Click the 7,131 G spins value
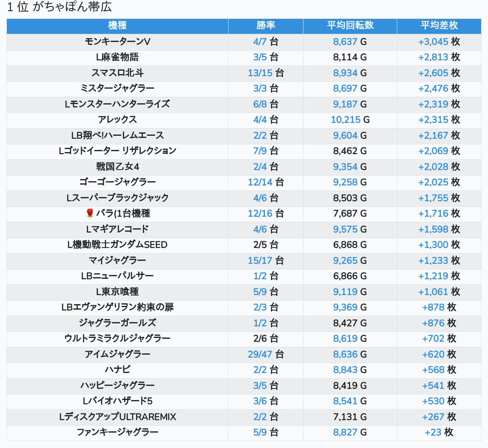This screenshot has height=448, width=488. pyautogui.click(x=350, y=417)
